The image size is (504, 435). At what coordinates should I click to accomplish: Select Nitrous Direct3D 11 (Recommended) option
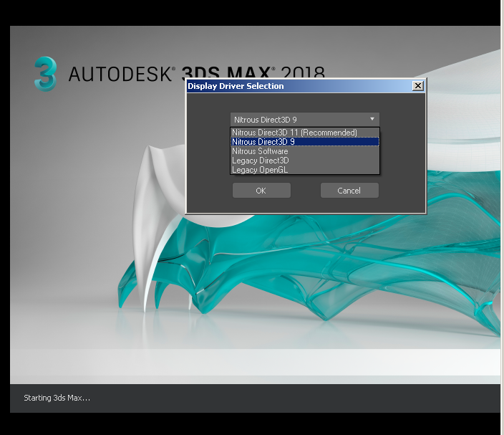[305, 133]
